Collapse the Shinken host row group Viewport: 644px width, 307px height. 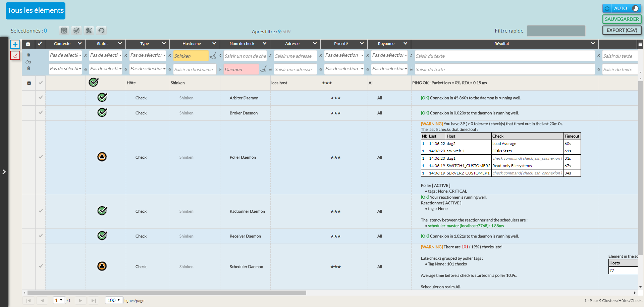tap(29, 83)
